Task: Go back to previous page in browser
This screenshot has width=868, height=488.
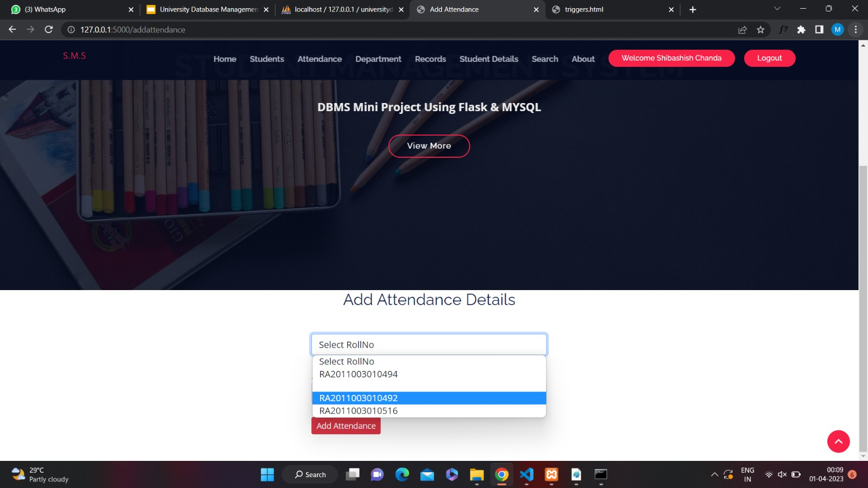Action: pyautogui.click(x=12, y=29)
